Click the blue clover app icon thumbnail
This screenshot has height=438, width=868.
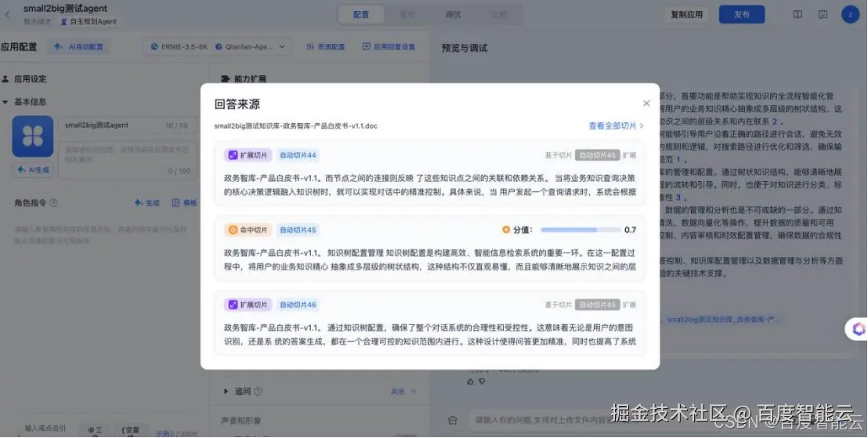tap(33, 136)
